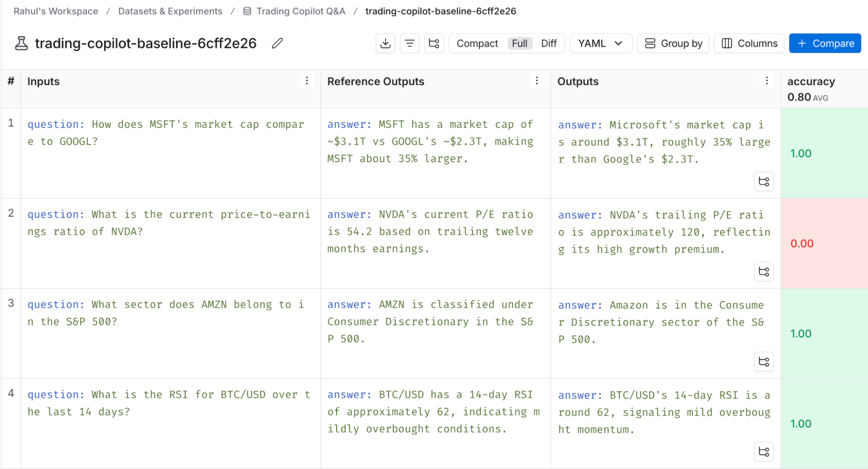Open the Columns selector

coord(749,43)
